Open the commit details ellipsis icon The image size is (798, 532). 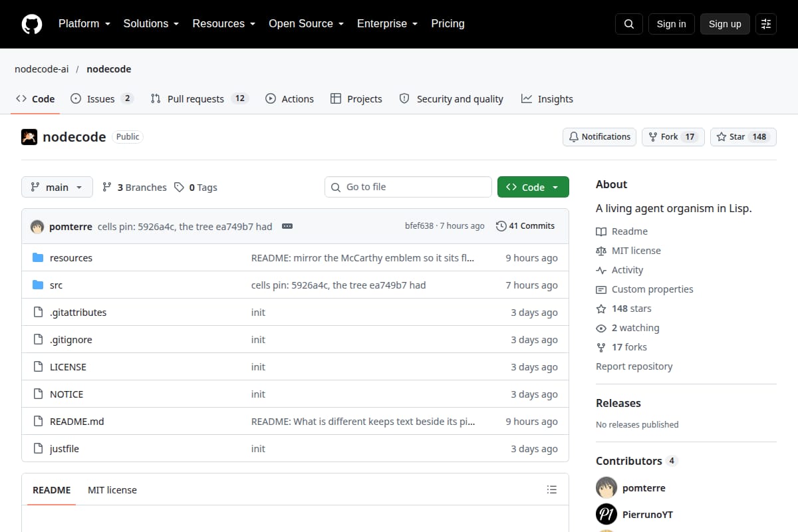(x=287, y=226)
